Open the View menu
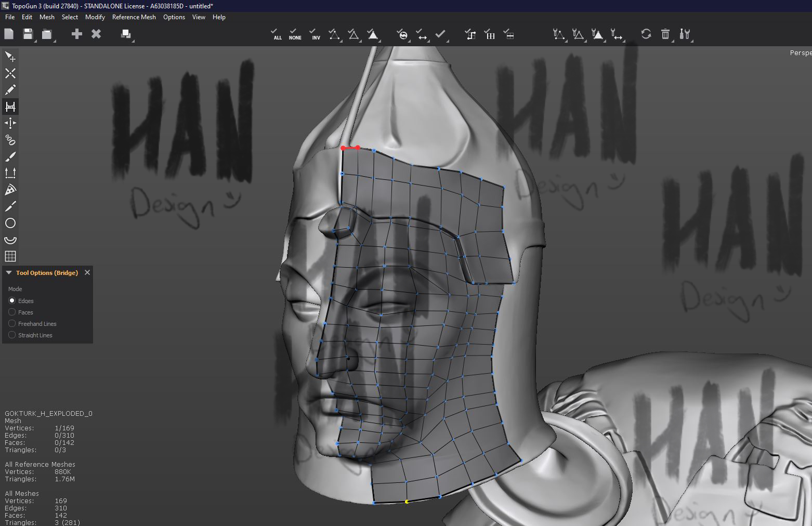This screenshot has height=526, width=812. point(199,17)
